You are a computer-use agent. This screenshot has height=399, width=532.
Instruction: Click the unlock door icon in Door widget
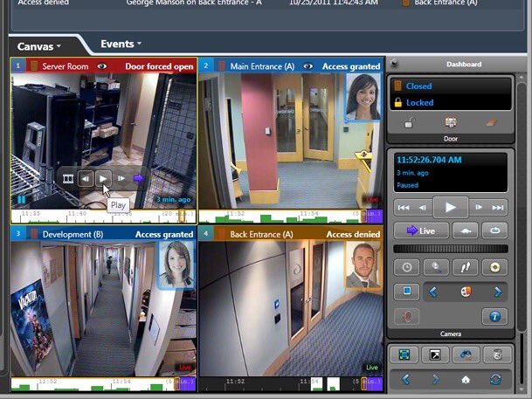tap(409, 123)
